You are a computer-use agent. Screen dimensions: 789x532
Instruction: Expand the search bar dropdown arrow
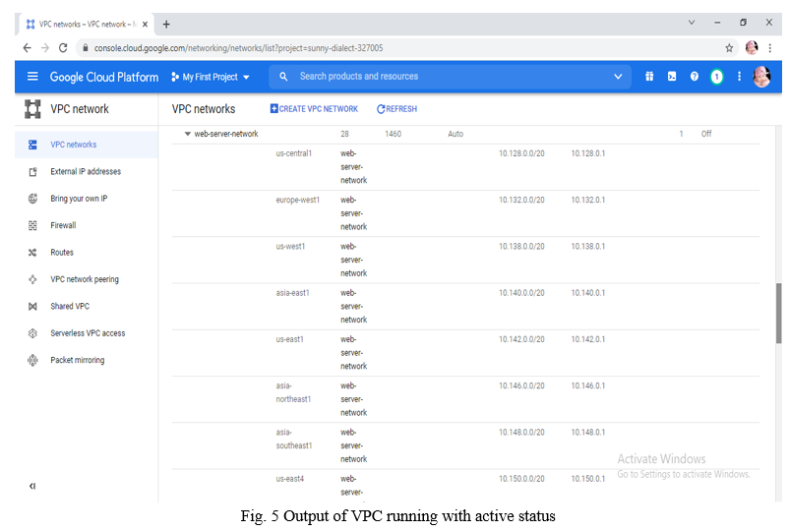point(618,77)
